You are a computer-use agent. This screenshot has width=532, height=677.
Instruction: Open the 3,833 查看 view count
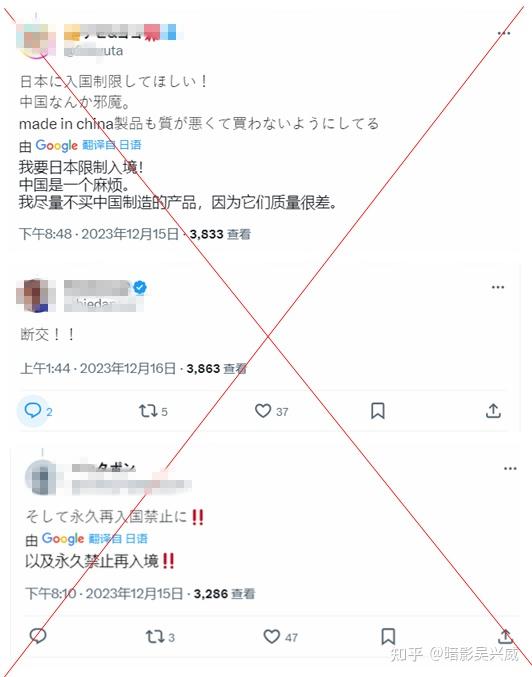(220, 234)
